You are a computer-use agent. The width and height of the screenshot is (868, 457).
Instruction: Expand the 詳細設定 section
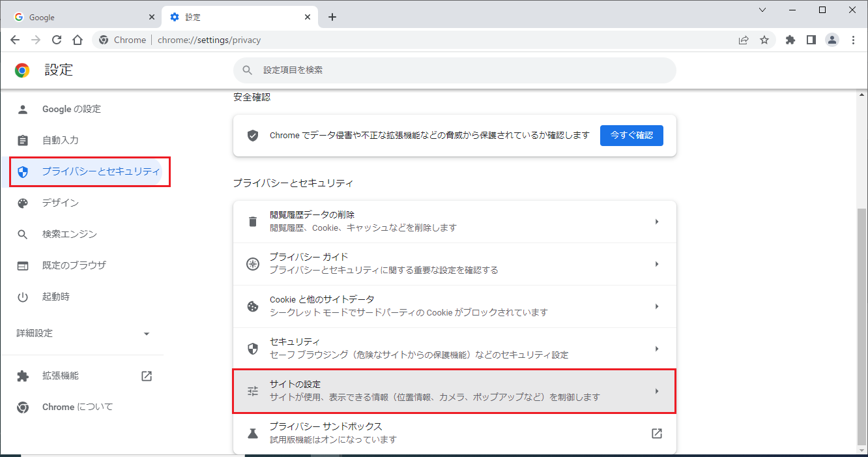click(83, 333)
